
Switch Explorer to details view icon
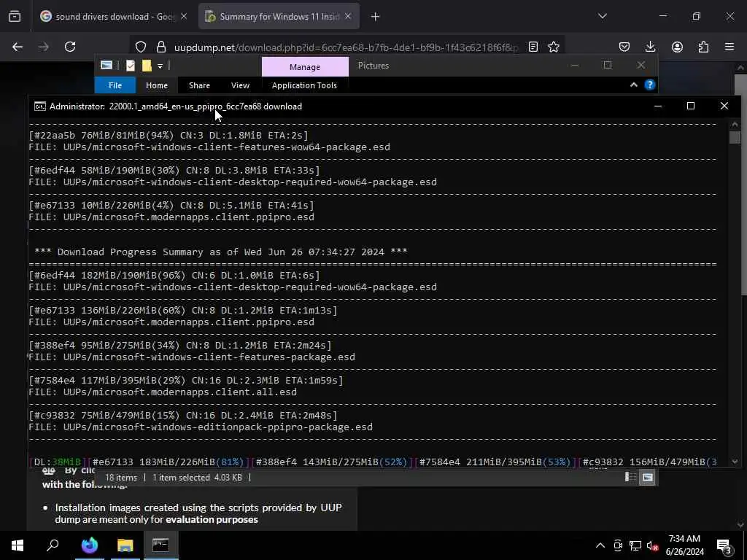click(x=630, y=477)
